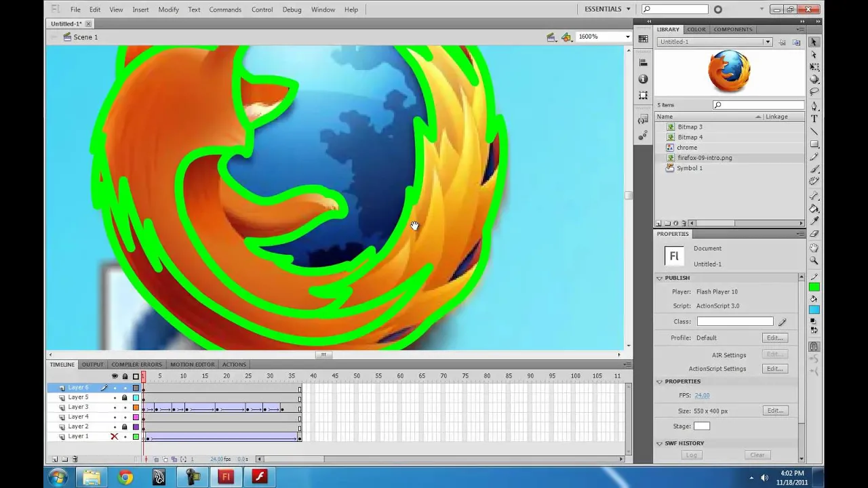Unlock Layer 5 via lock icon
The width and height of the screenshot is (868, 488).
tap(124, 397)
